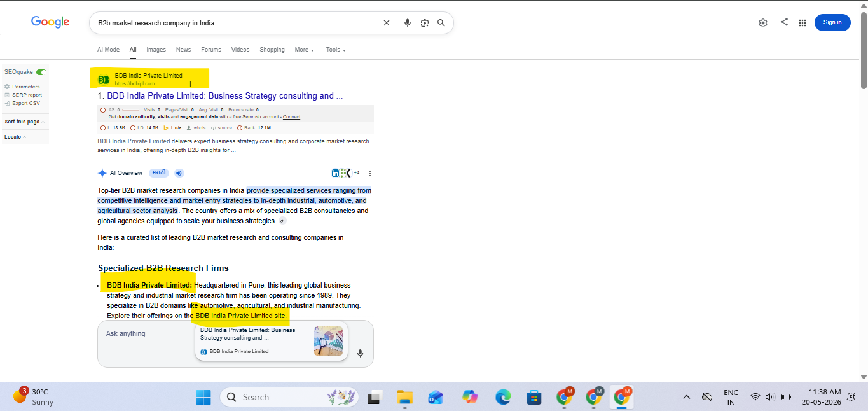Image resolution: width=868 pixels, height=411 pixels.
Task: Click the Rank: 12.1M metric
Action: tap(252, 128)
